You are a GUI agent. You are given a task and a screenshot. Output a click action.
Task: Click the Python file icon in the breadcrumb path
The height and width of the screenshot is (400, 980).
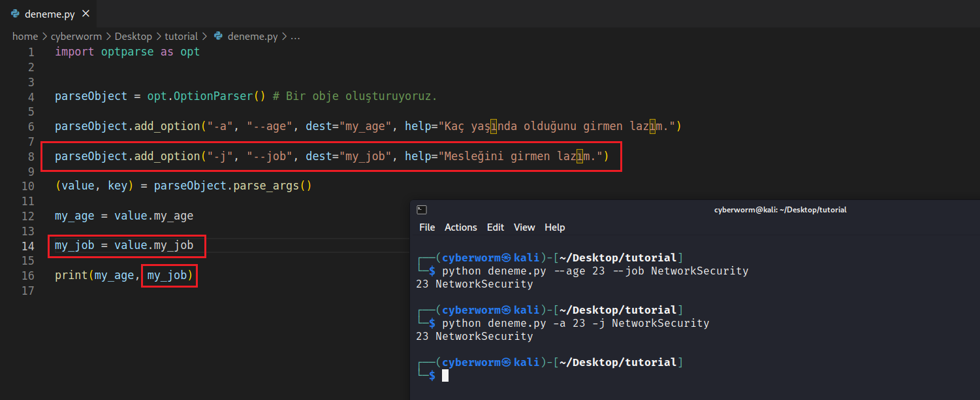[219, 37]
